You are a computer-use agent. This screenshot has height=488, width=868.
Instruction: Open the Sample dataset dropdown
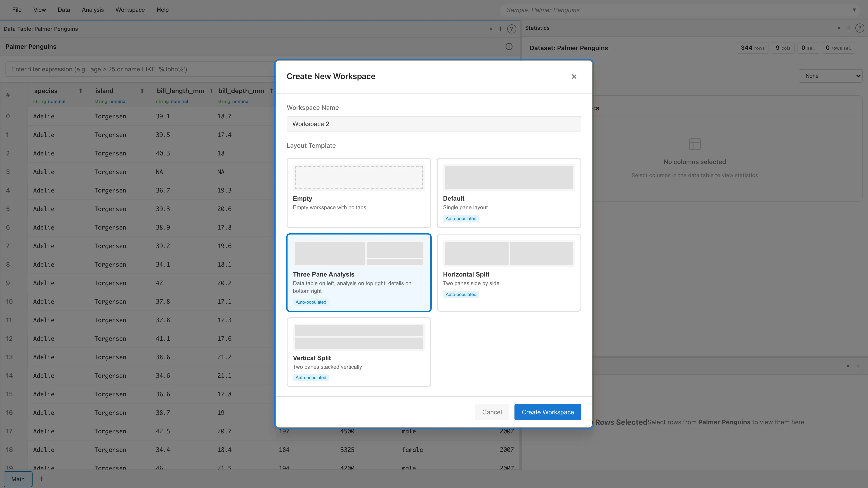coord(681,10)
